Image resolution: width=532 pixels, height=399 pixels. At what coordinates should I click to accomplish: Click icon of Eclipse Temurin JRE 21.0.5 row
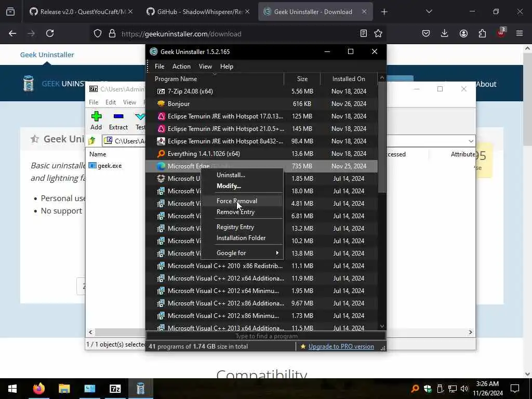click(161, 129)
